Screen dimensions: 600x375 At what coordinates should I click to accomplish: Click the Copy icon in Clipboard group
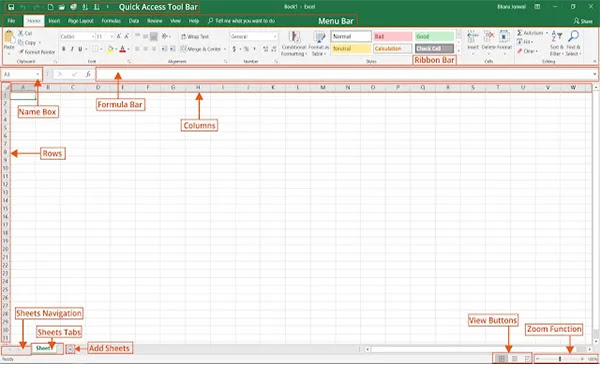(x=21, y=42)
